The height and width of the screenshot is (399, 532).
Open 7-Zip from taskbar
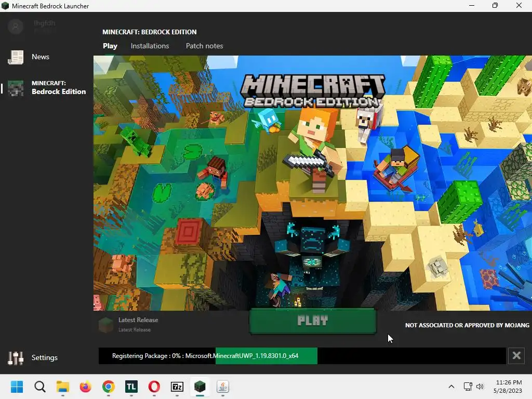click(177, 387)
